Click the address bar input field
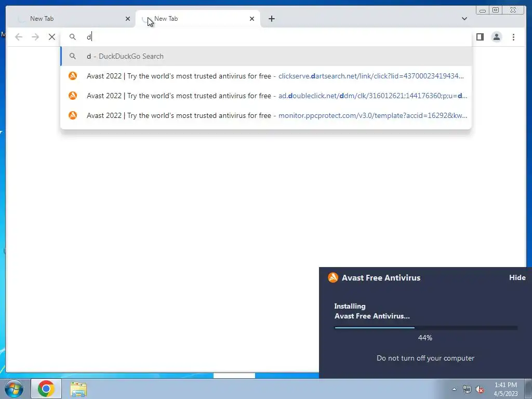 (x=266, y=37)
